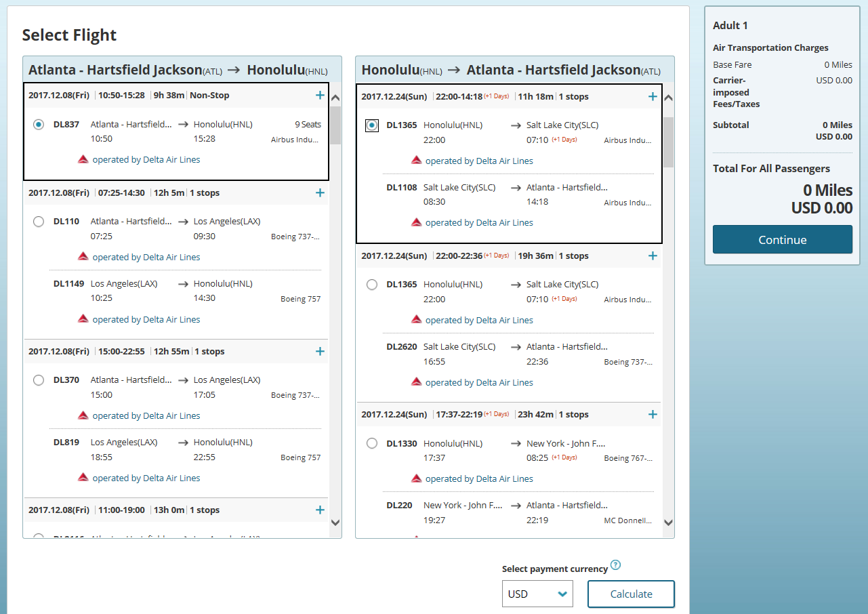Viewport: 868px width, 614px height.
Task: Click flight number "DL1149"
Action: (68, 284)
